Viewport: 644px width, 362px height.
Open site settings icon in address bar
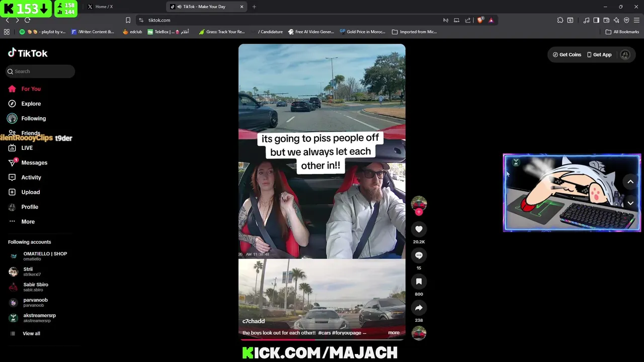click(141, 20)
